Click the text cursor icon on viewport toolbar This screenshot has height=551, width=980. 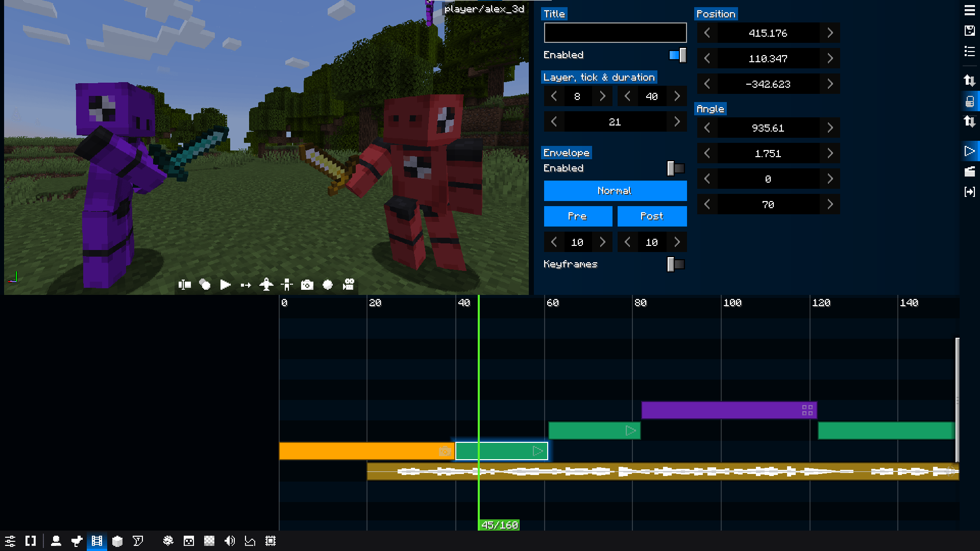click(x=185, y=285)
